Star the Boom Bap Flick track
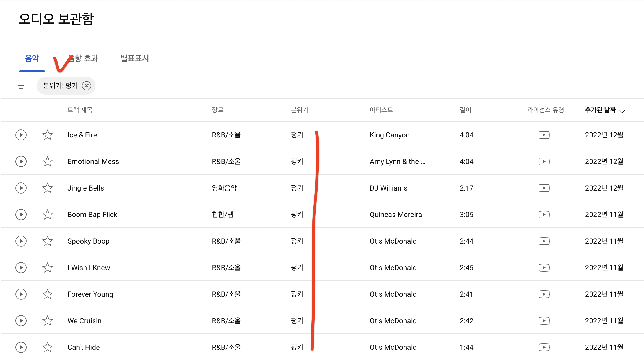The width and height of the screenshot is (644, 360). (48, 215)
